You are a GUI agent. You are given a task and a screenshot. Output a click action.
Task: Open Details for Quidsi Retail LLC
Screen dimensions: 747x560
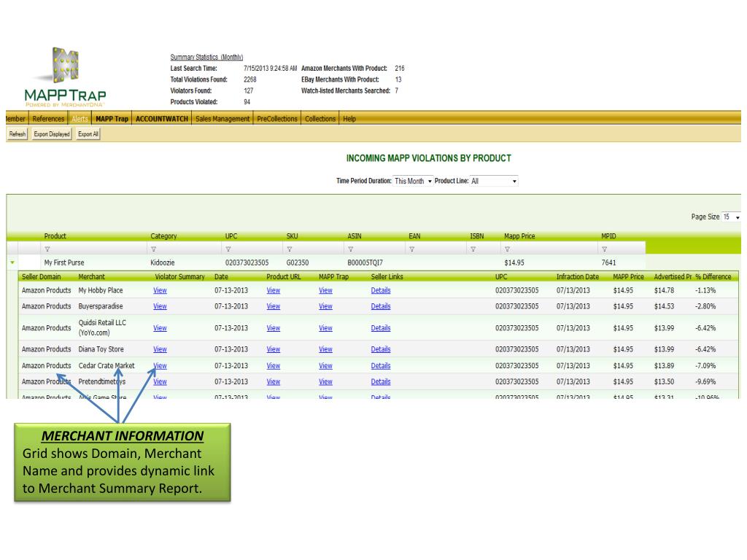pos(381,328)
